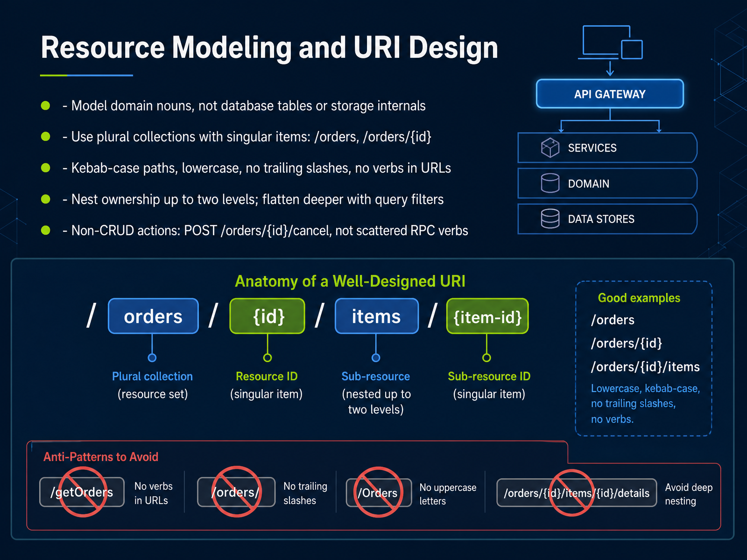The width and height of the screenshot is (747, 560).
Task: Click the 'No uppercase letters' caption
Action: [x=448, y=494]
